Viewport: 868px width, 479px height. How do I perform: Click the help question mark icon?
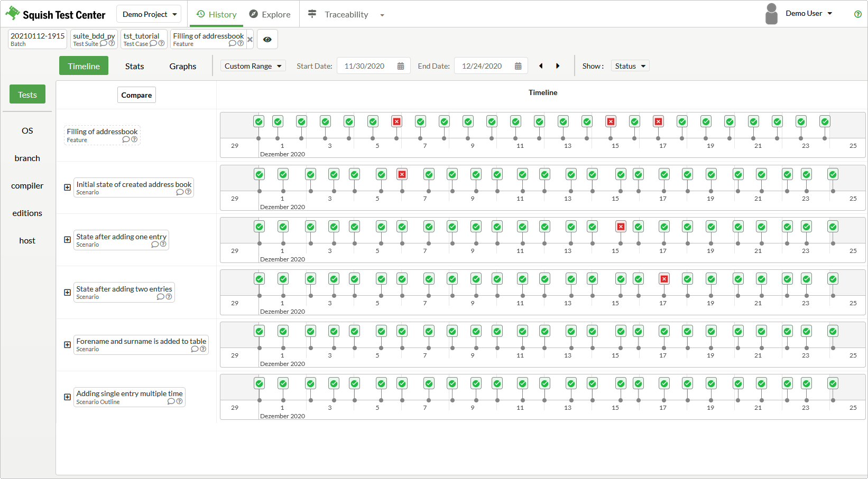(857, 14)
